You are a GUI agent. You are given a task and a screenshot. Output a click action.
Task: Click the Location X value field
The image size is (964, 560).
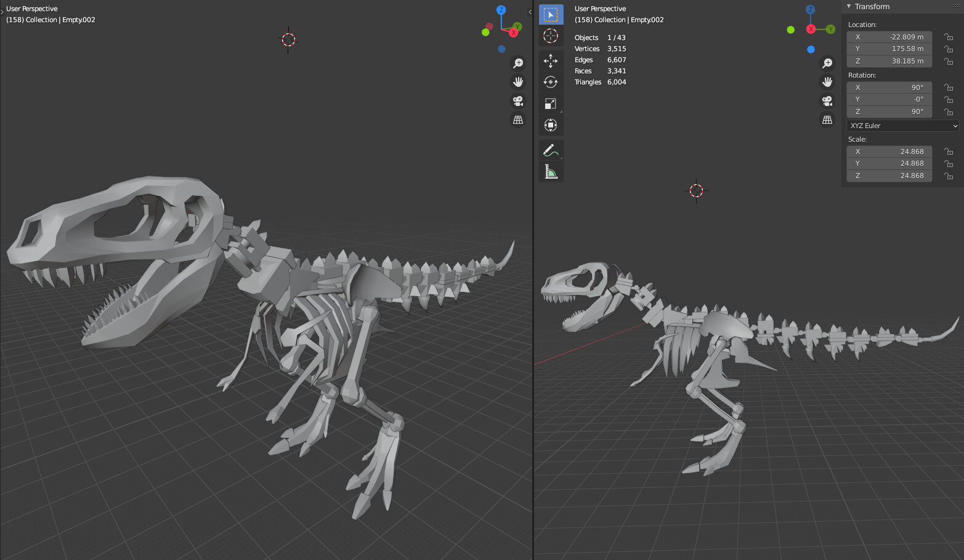pos(889,36)
